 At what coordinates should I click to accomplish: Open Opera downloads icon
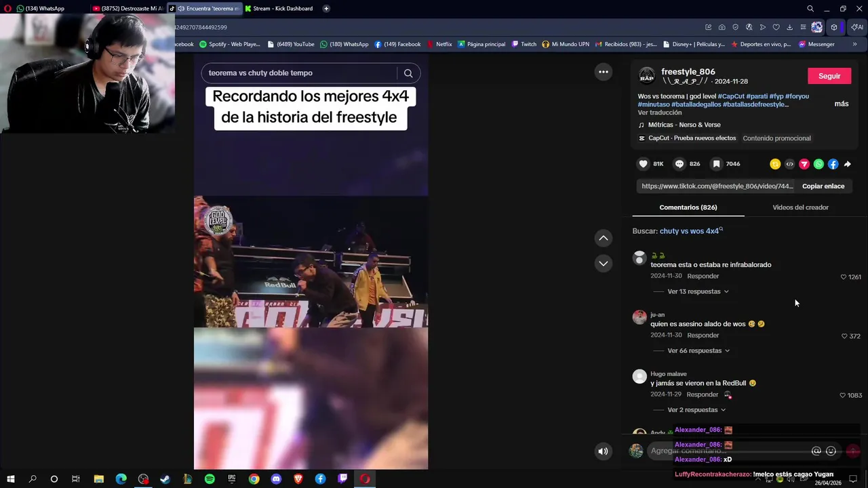[x=789, y=27]
